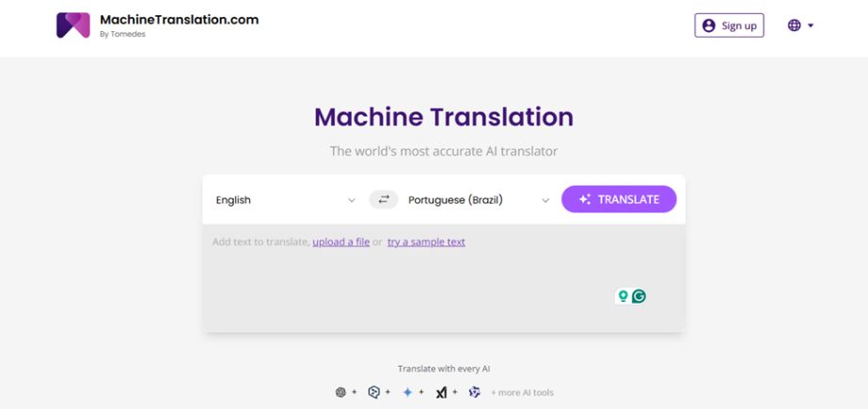Click the 'By Tomedes' text
Screen dimensions: 868x409
coord(122,34)
